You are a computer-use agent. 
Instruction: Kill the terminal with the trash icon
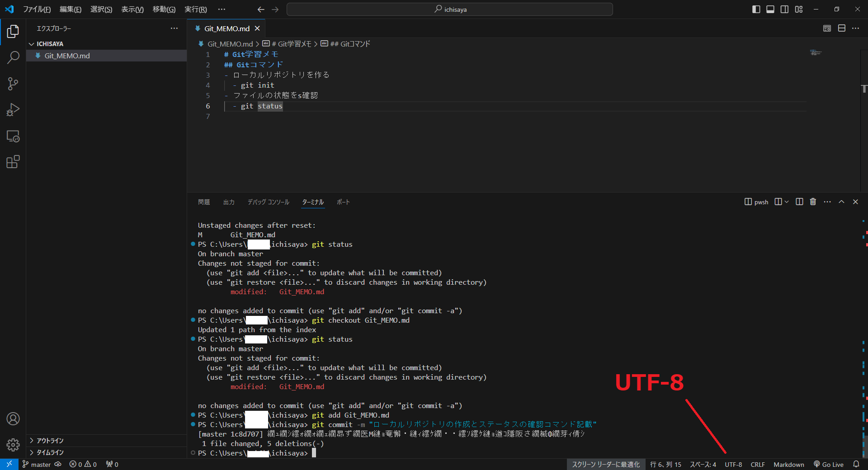coord(813,202)
